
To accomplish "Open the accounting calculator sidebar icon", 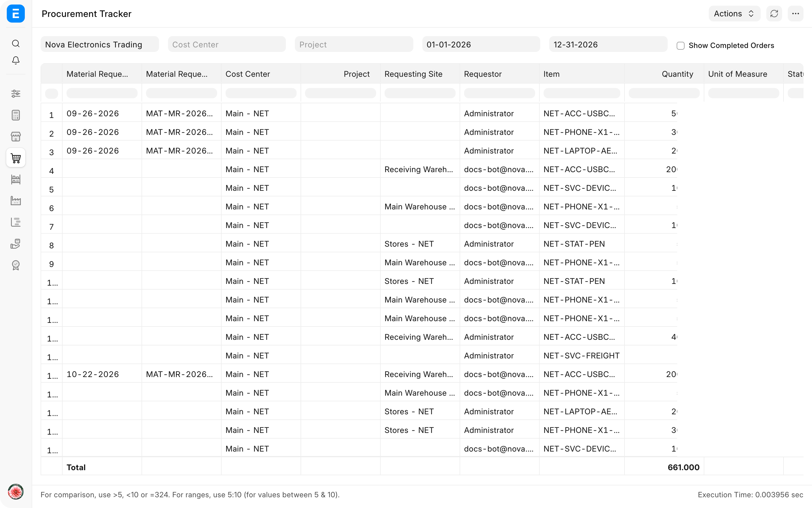I will pos(16,115).
